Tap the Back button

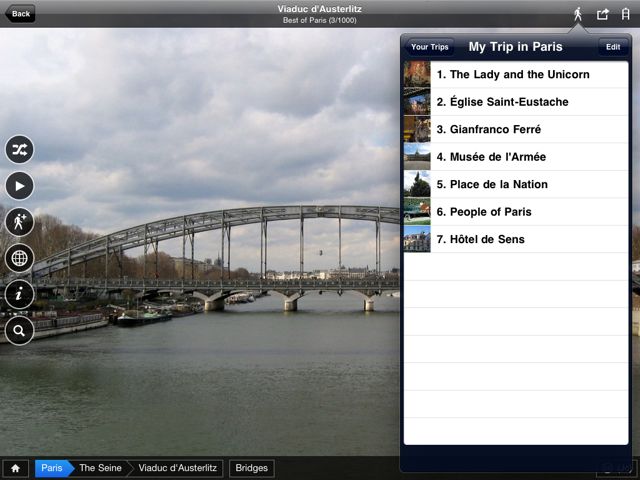coord(20,13)
